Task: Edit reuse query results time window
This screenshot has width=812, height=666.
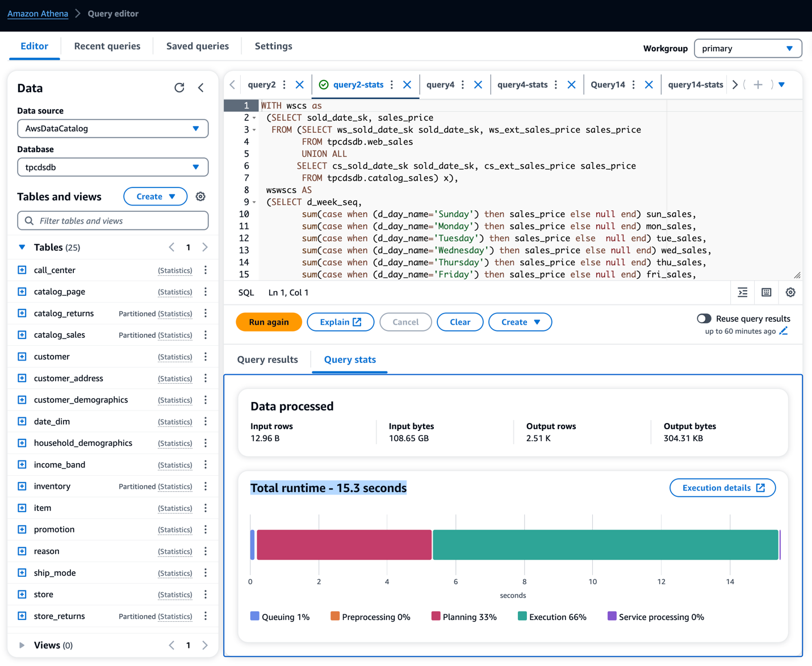Action: pos(784,331)
